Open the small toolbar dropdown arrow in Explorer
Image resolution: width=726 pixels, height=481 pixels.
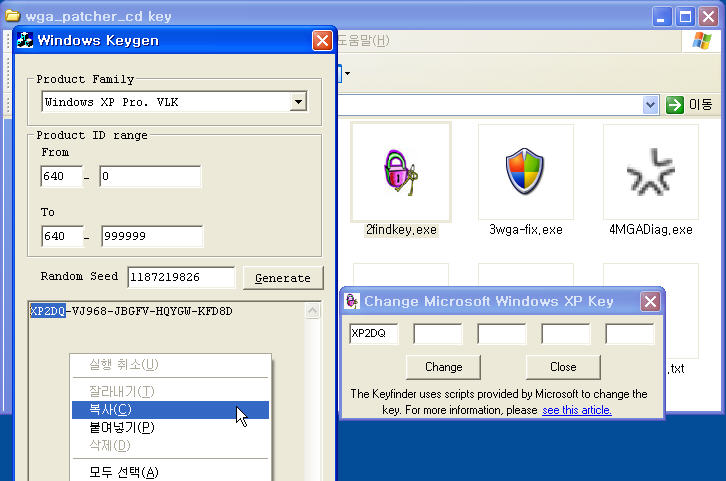[347, 74]
